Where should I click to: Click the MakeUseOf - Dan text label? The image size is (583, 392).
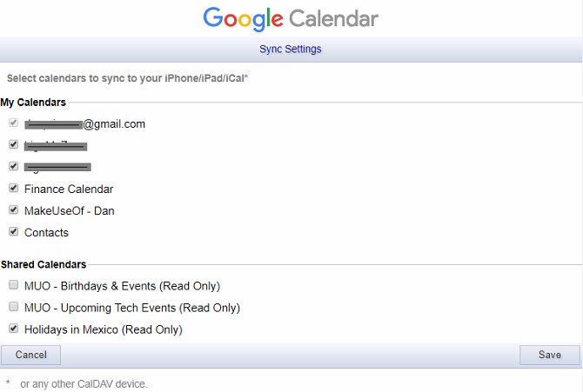tap(69, 210)
